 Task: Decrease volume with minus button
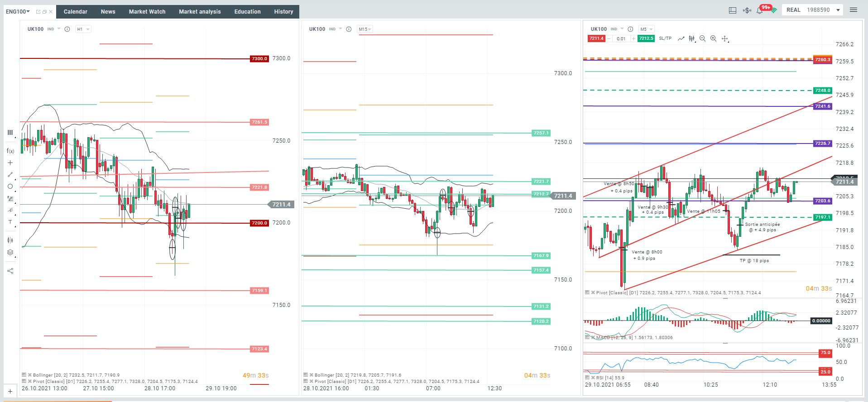pos(609,39)
